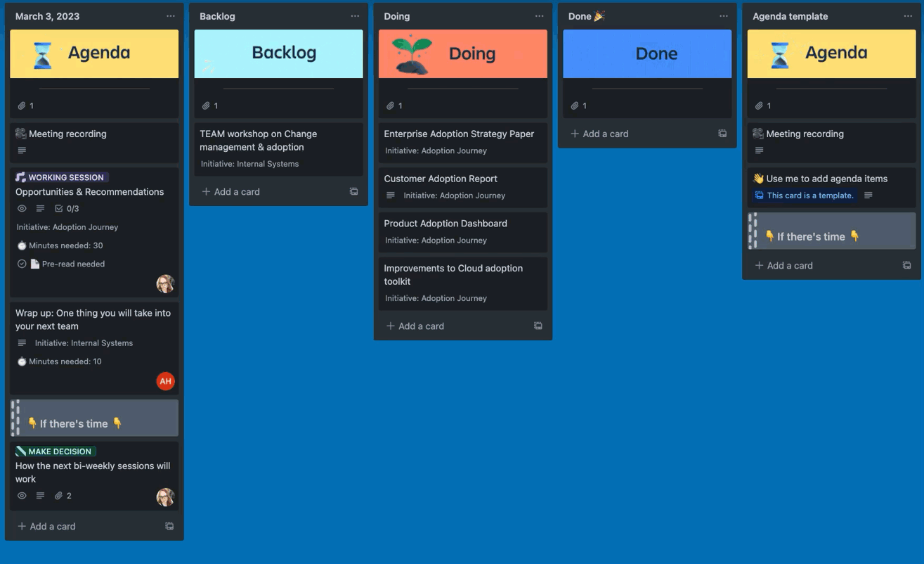
Task: Open the Backlog list actions menu
Action: pyautogui.click(x=355, y=16)
